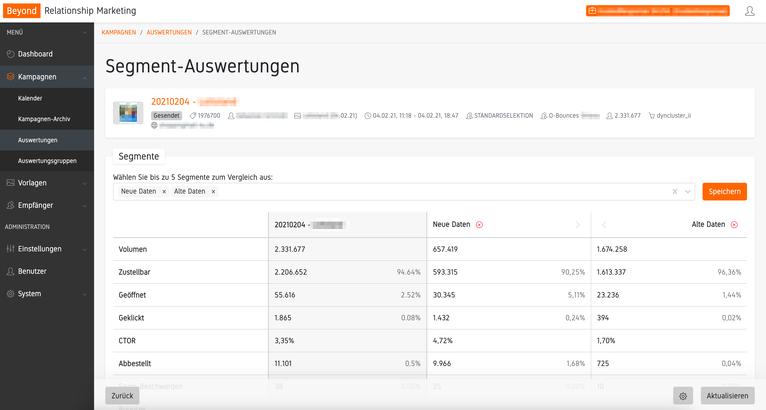The image size is (766, 410).
Task: Open the user profile icon top right
Action: pos(750,11)
